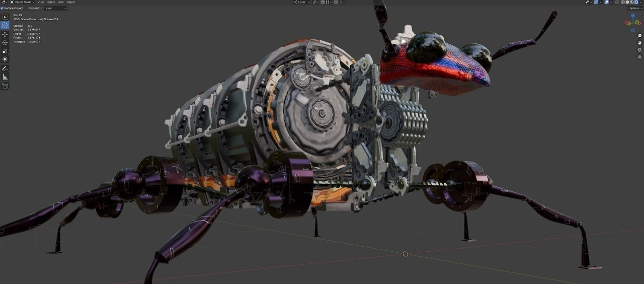Select the Scale tool
Screen dimensions: 644x284
5,51
